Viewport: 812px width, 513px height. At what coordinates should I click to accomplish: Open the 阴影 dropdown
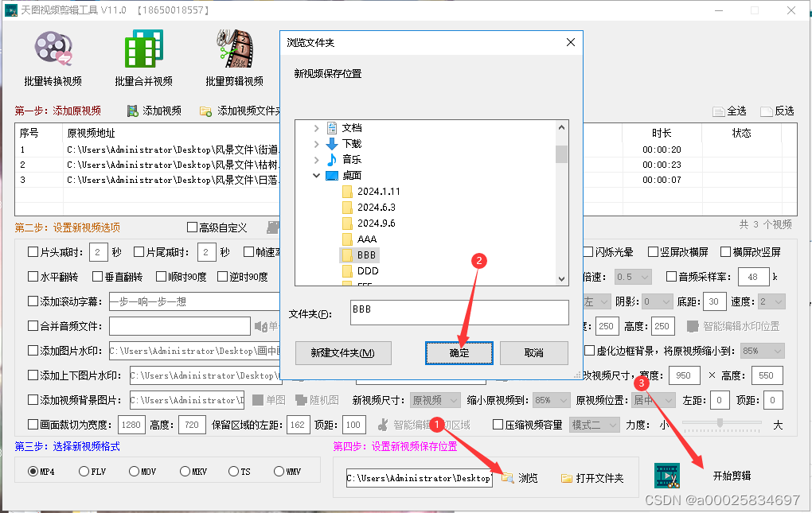[657, 301]
